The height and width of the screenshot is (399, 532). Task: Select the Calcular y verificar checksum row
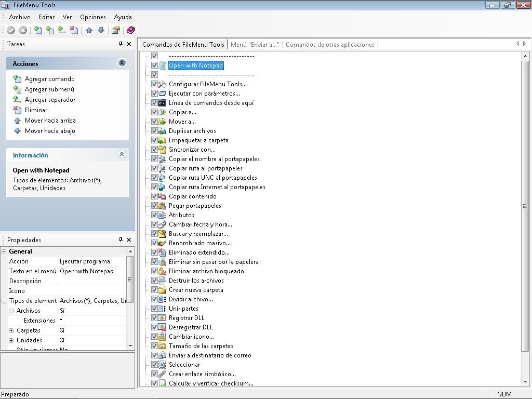pos(211,383)
